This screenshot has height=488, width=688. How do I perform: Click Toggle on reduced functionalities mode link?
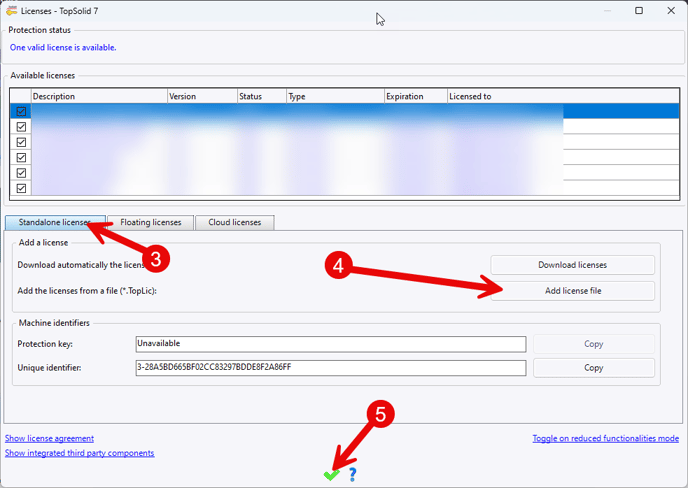click(606, 438)
